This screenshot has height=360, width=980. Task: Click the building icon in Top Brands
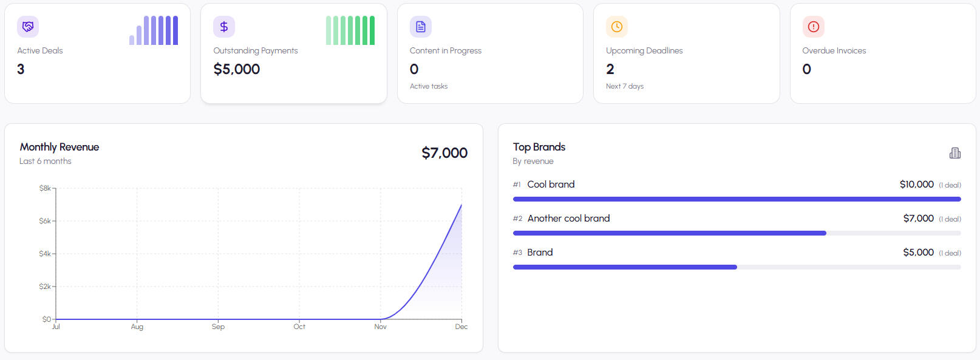pyautogui.click(x=954, y=153)
